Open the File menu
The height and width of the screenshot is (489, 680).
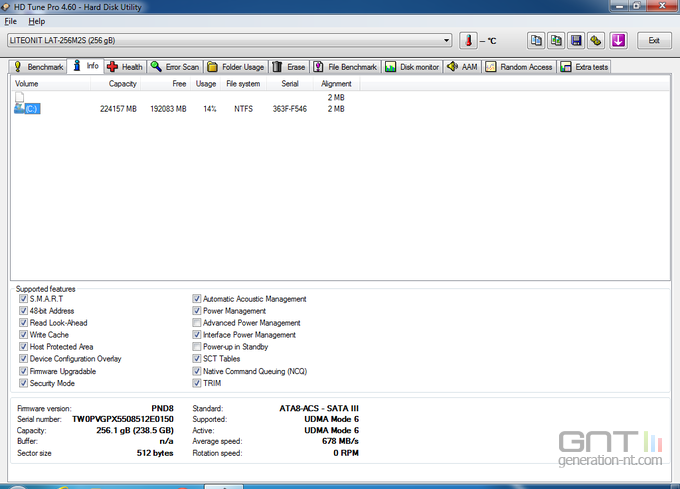click(x=10, y=21)
